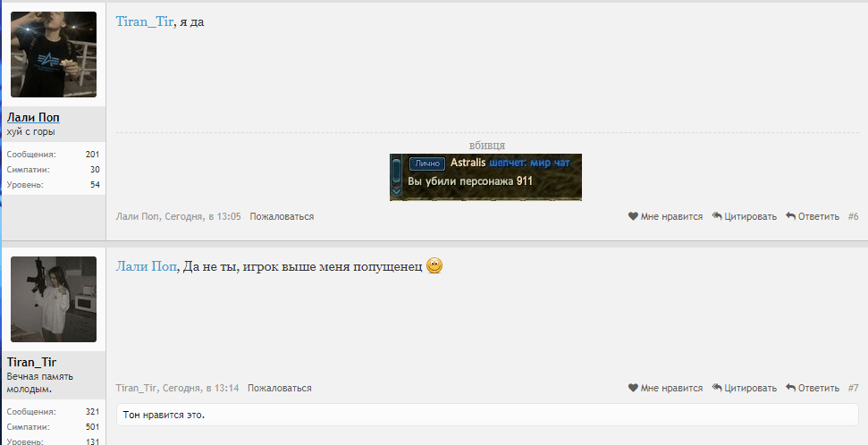Click the reply arrow icon on post #6

(x=790, y=216)
